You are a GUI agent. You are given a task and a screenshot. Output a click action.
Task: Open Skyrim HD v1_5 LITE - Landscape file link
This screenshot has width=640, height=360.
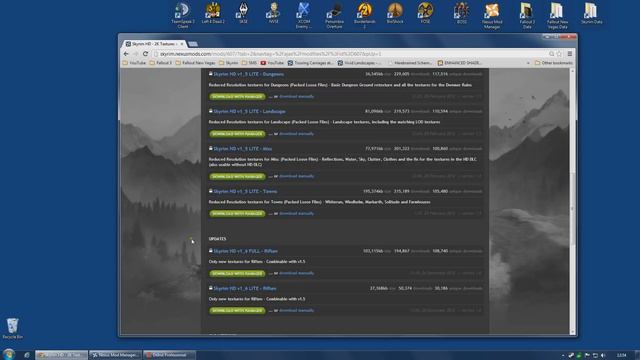249,111
